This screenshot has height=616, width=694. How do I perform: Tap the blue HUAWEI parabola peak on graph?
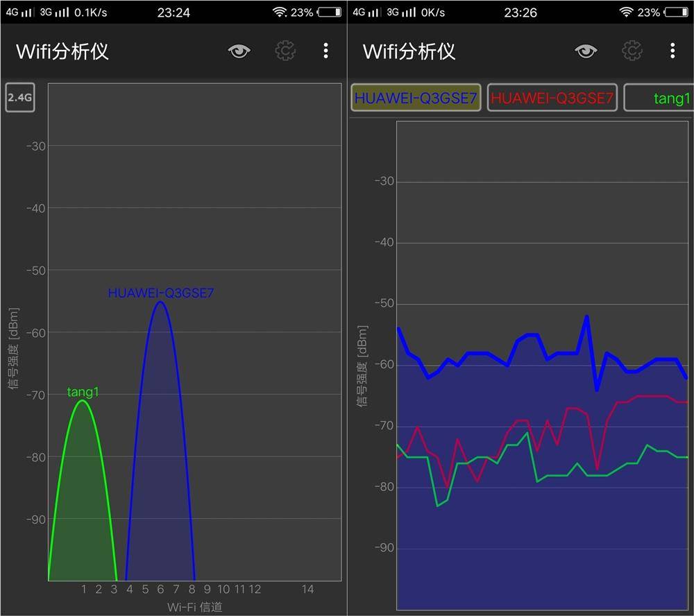coord(160,302)
